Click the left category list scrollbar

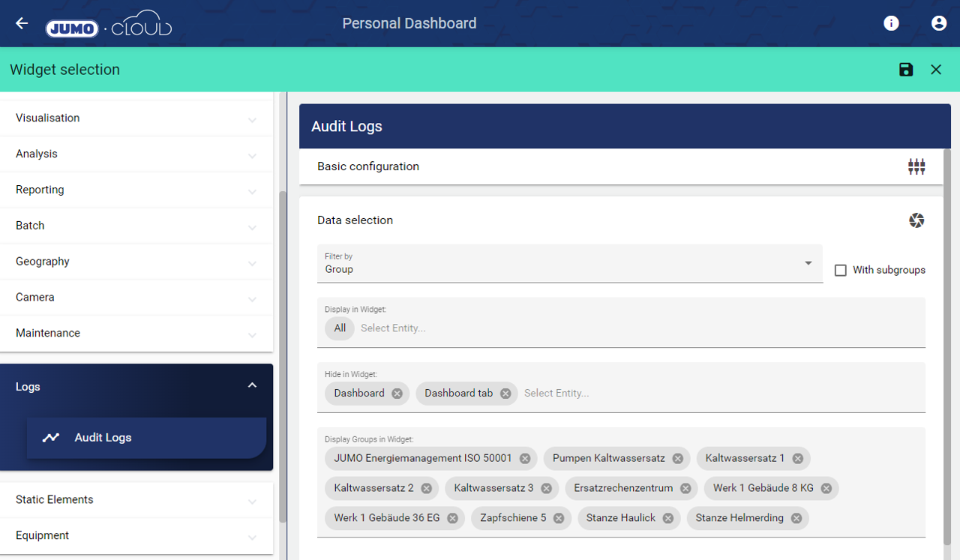(x=283, y=352)
